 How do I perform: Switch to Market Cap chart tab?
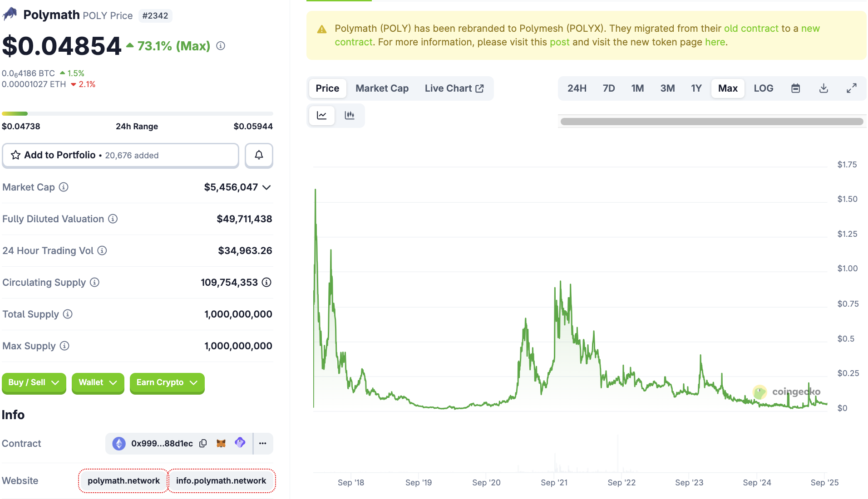click(x=382, y=88)
